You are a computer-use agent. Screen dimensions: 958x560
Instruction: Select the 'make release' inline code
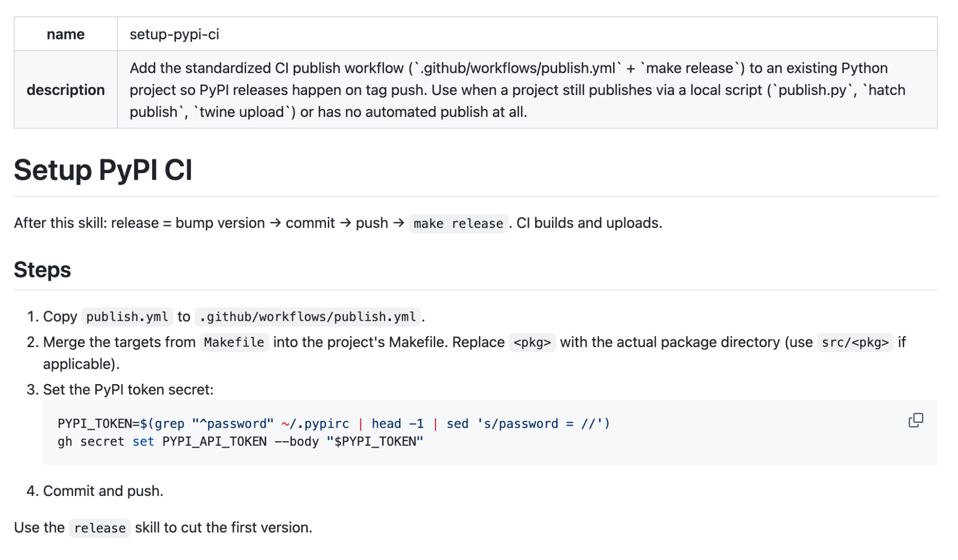(x=458, y=224)
